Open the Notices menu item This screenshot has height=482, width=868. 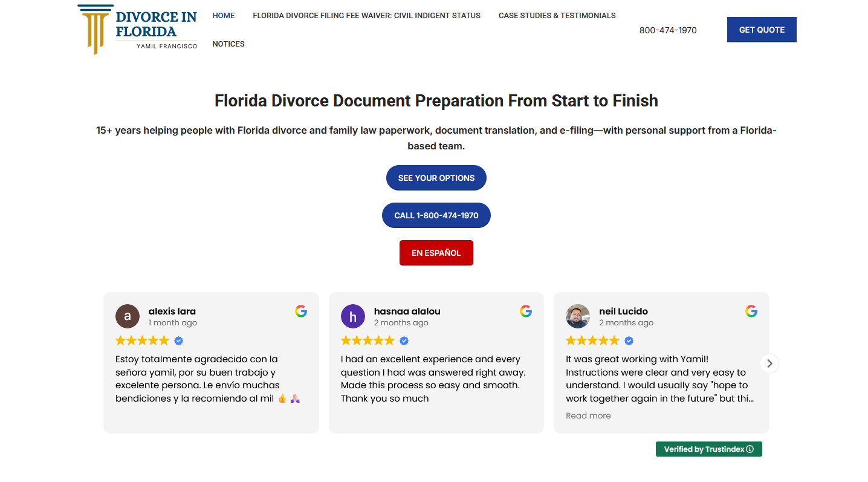[x=228, y=44]
